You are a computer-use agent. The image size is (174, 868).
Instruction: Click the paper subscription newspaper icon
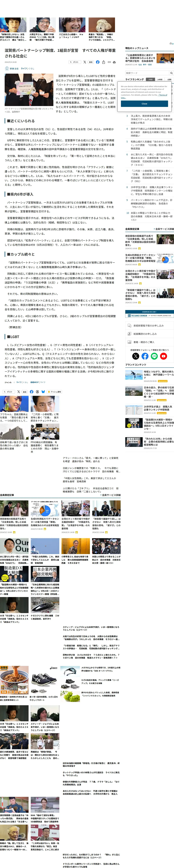[x=129, y=334]
